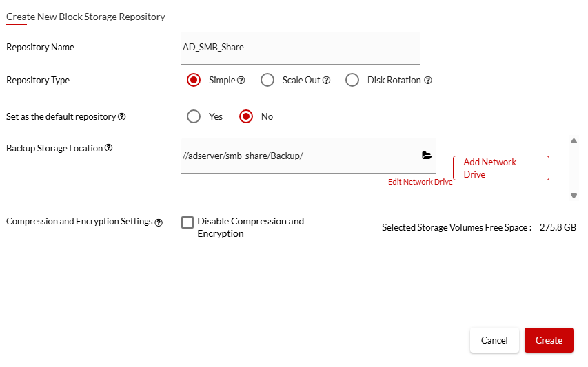This screenshot has width=588, height=367.
Task: Click the help icon beside Scale Out
Action: pos(326,81)
